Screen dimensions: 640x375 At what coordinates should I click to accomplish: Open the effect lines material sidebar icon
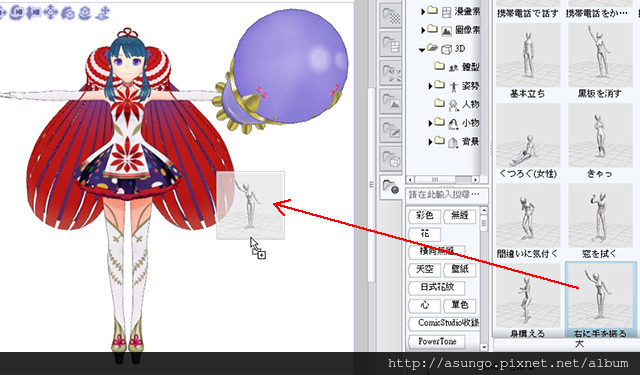click(391, 73)
